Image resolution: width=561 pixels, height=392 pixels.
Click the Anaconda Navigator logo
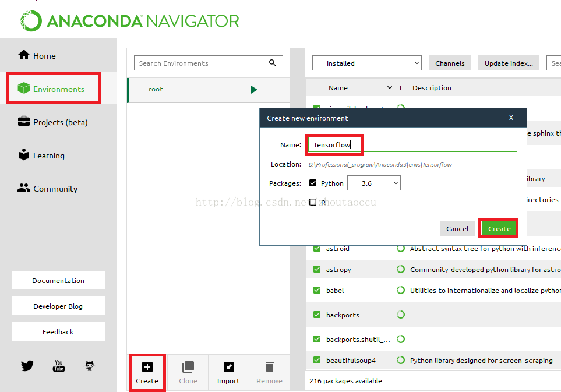[x=129, y=21]
